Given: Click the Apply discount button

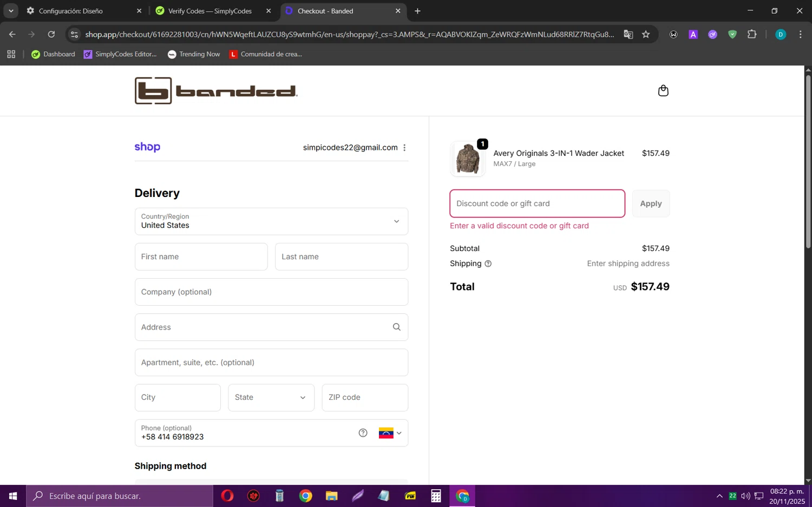Looking at the screenshot, I should point(651,203).
